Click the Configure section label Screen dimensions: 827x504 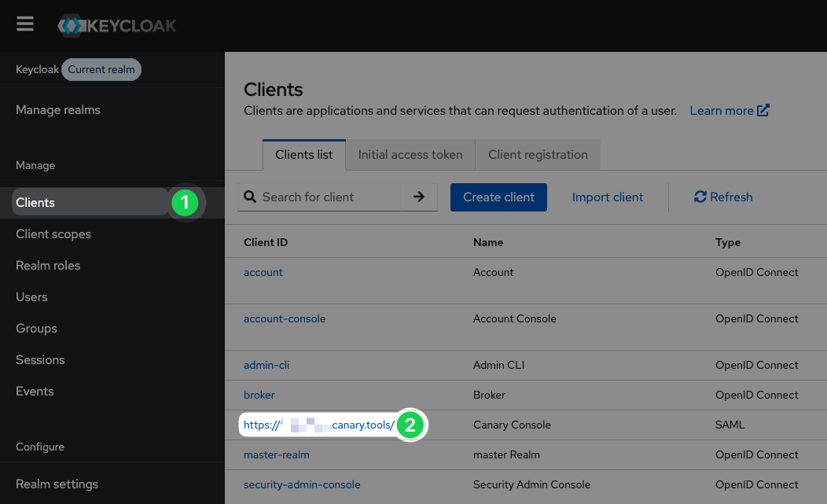click(40, 447)
